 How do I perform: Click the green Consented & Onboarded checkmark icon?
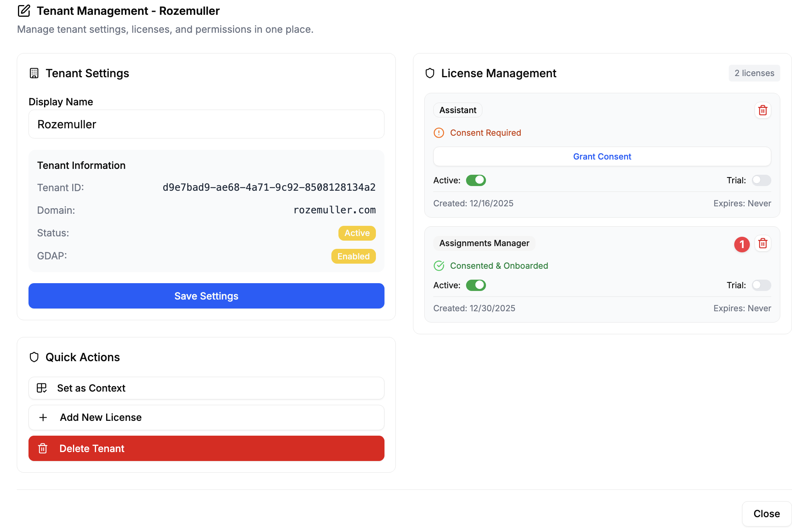pos(439,266)
